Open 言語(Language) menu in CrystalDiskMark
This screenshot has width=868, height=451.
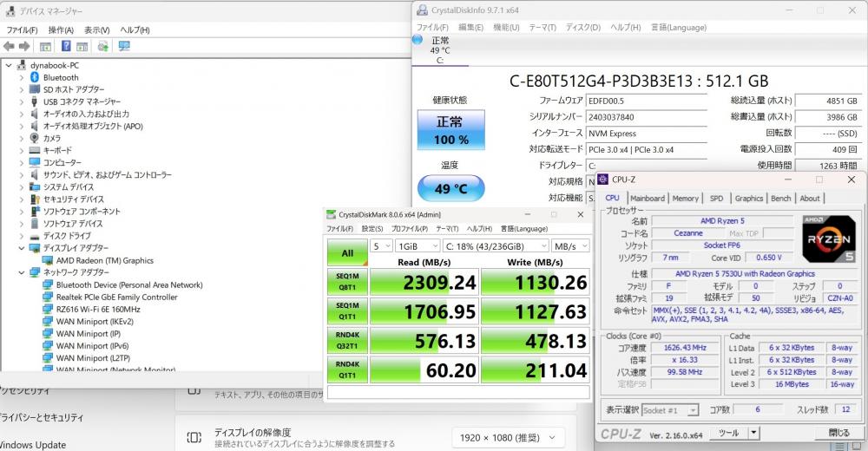[x=523, y=229]
